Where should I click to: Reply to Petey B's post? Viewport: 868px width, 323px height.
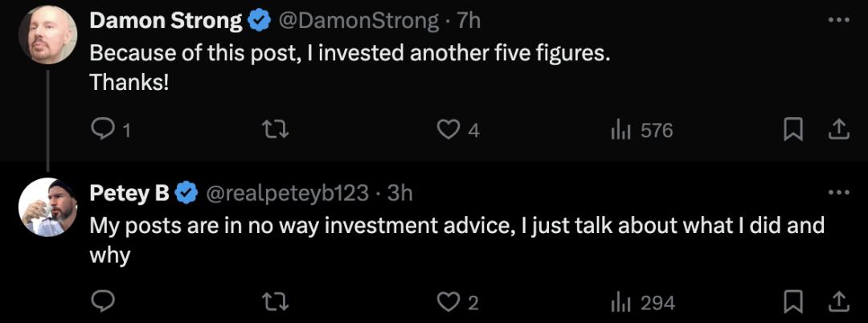point(104,301)
